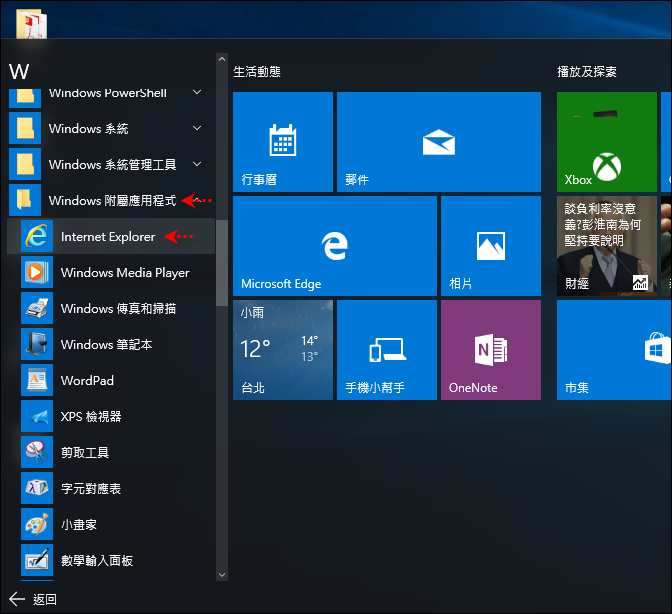Launch 小畫家 Paint icon
The image size is (672, 614).
(x=37, y=524)
